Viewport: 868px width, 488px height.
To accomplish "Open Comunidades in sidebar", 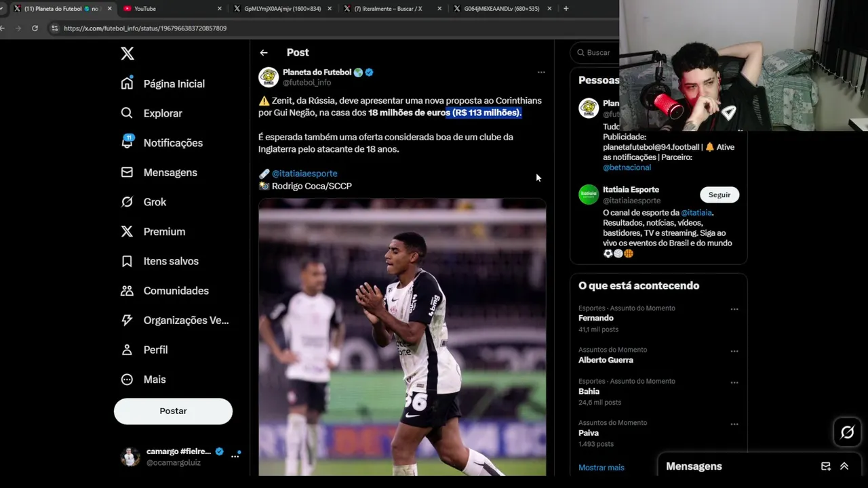I will (x=165, y=291).
